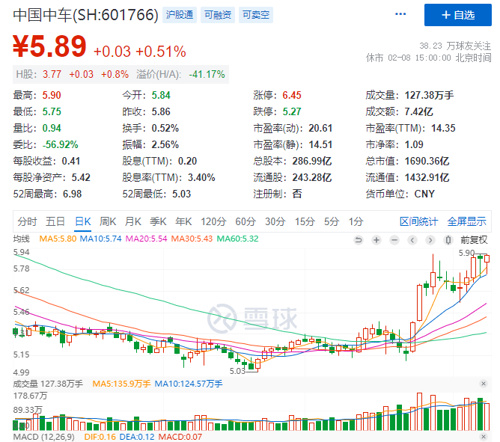The height and width of the screenshot is (442, 500).
Task: Switch to the 五日 tab
Action: [x=55, y=221]
